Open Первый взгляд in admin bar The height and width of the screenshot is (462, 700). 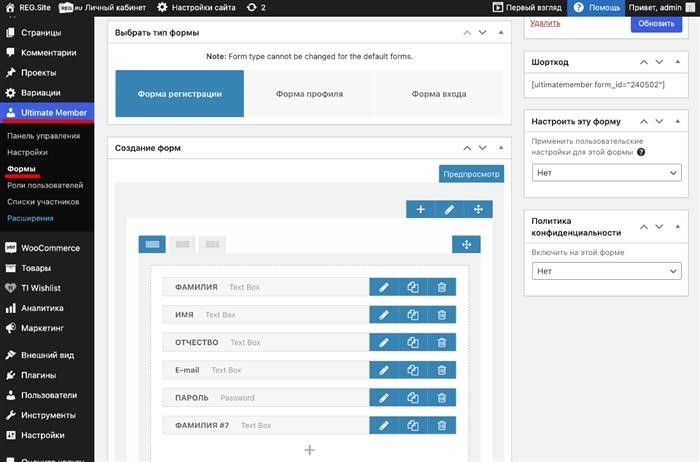pos(527,8)
